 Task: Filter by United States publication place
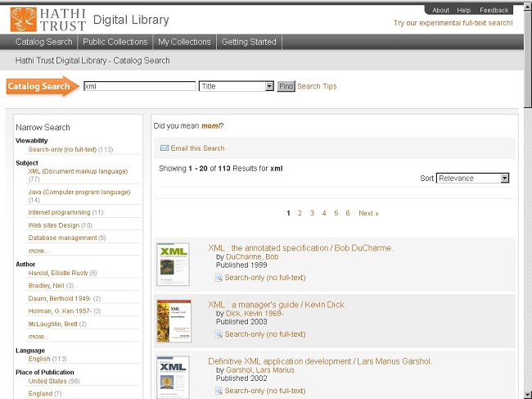47,381
